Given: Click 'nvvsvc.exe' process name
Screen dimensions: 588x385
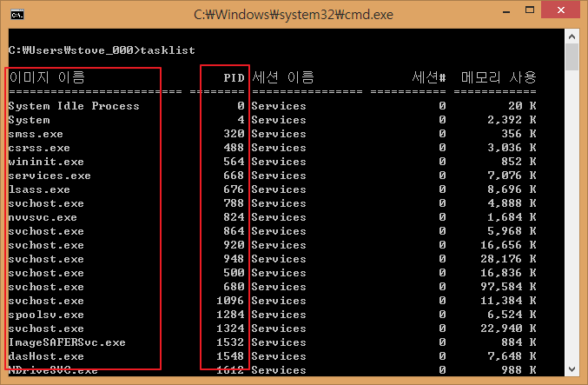Looking at the screenshot, I should 43,217.
